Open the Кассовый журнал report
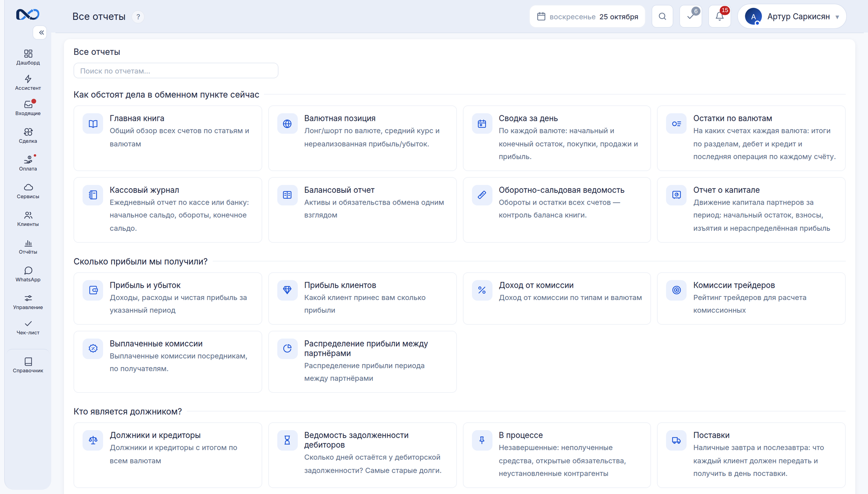Image resolution: width=868 pixels, height=494 pixels. pos(168,210)
